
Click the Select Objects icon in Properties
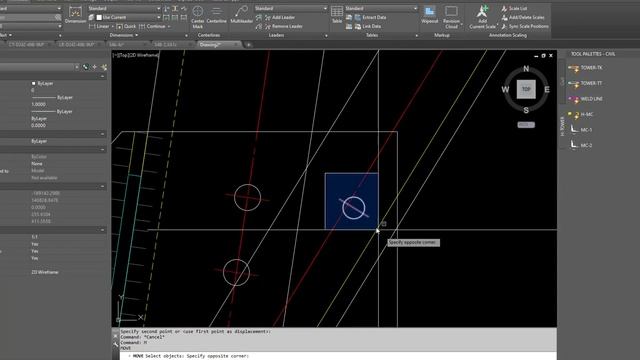pos(95,67)
